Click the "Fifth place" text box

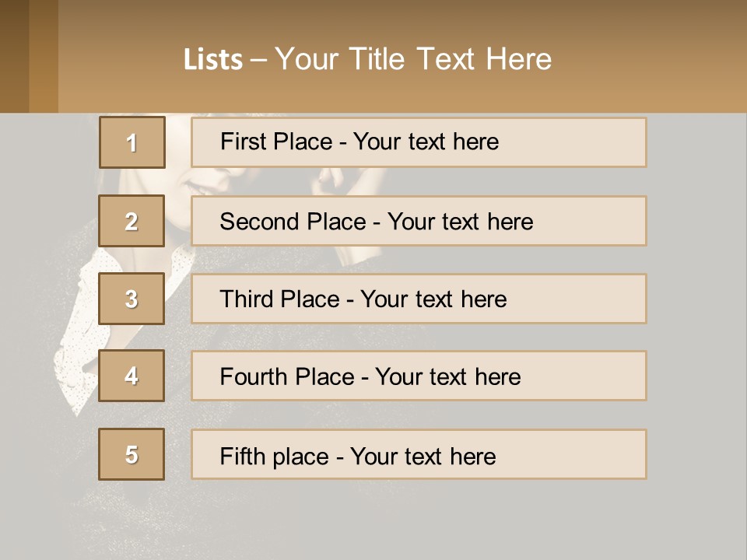[x=419, y=455]
